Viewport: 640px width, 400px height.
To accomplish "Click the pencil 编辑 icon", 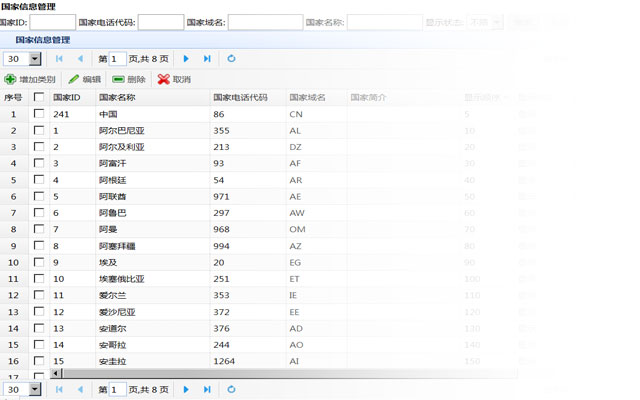I will click(74, 79).
